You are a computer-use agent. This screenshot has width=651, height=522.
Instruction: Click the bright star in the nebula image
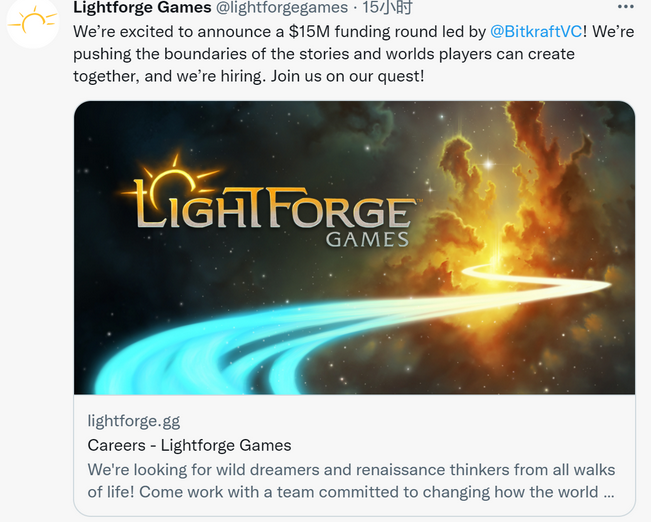click(x=489, y=164)
